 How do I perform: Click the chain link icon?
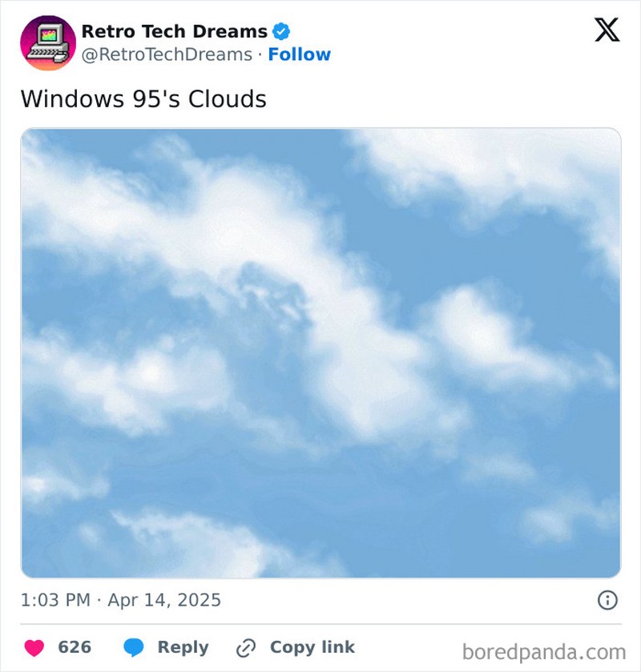click(245, 647)
